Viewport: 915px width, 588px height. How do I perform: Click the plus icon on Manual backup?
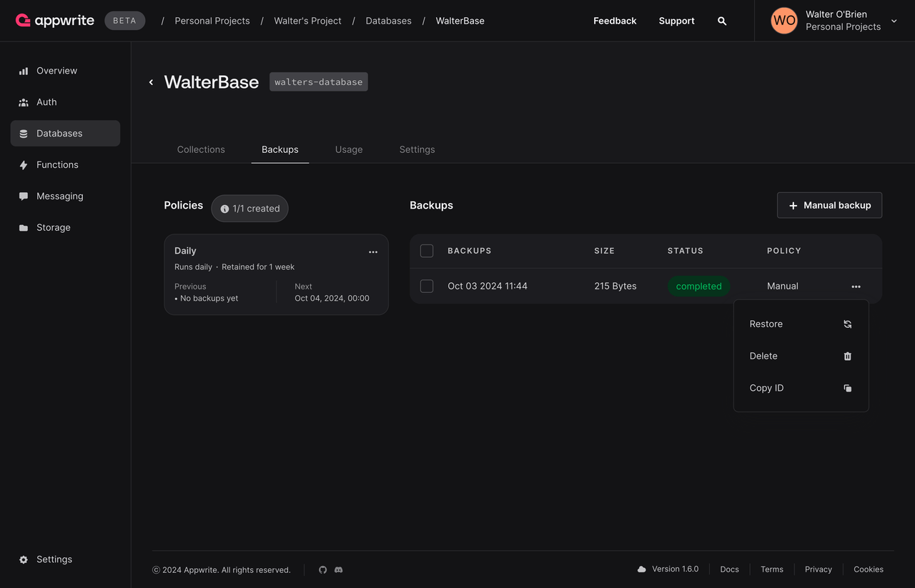pyautogui.click(x=793, y=206)
